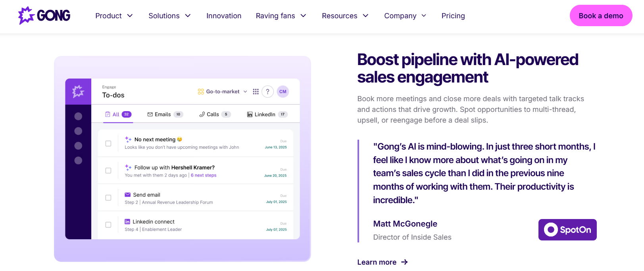This screenshot has height=271, width=644.
Task: Switch to the LinkedIn tab
Action: (x=267, y=114)
